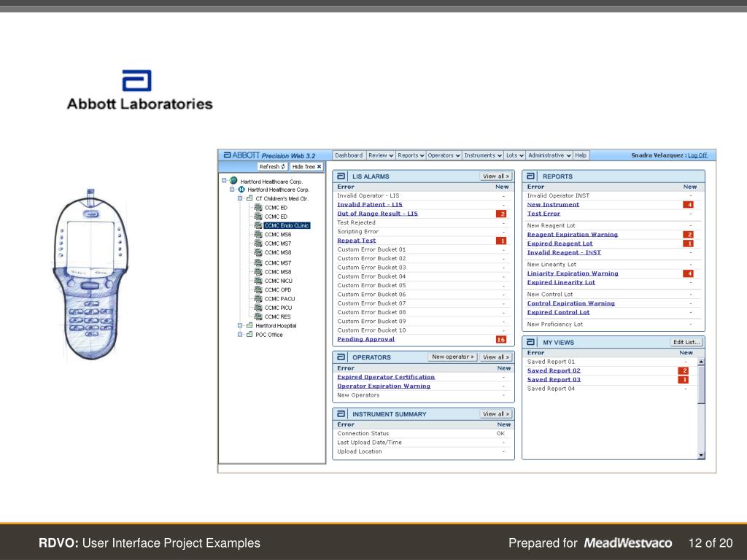Click the CCMC OPD device icon

click(x=258, y=289)
